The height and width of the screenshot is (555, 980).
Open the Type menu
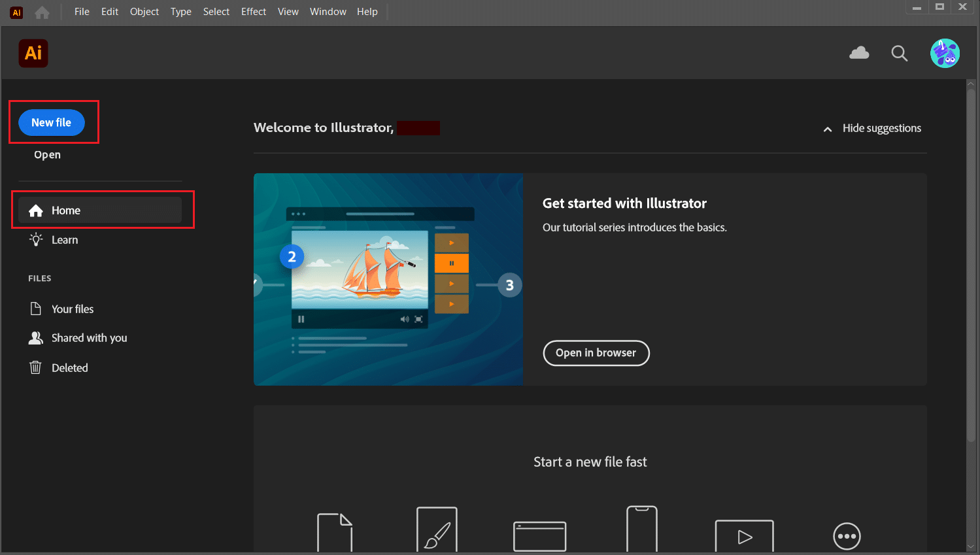[x=181, y=12]
